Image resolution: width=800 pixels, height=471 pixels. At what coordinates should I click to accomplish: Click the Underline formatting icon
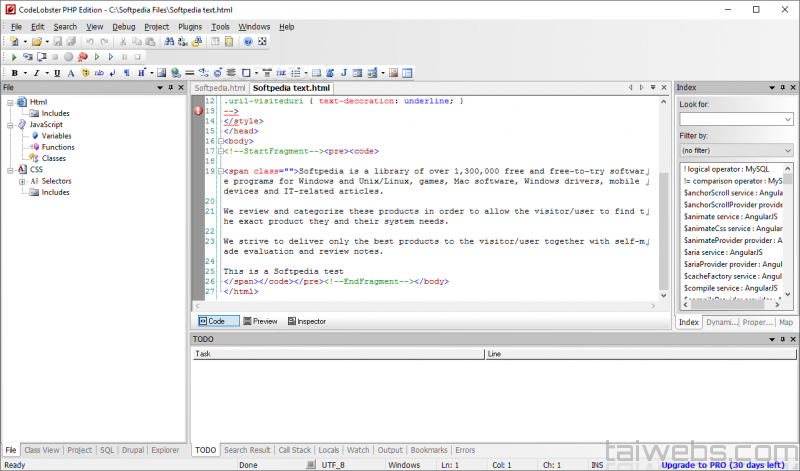tap(57, 73)
